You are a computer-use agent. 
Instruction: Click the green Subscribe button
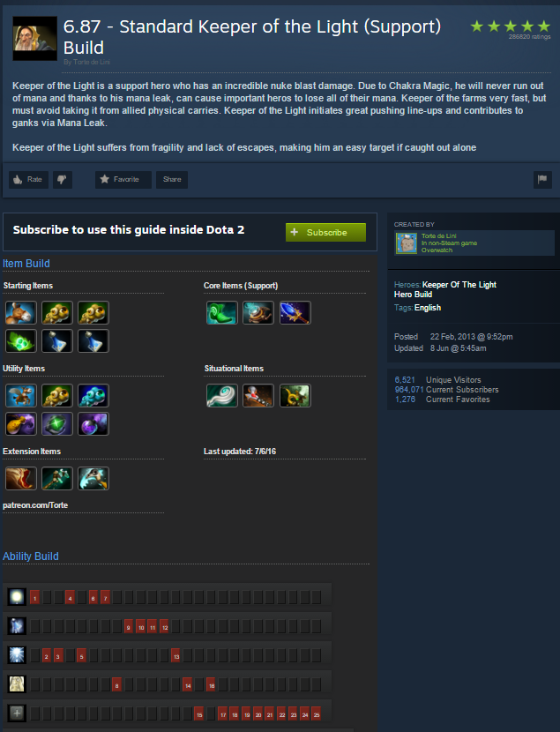pyautogui.click(x=325, y=232)
